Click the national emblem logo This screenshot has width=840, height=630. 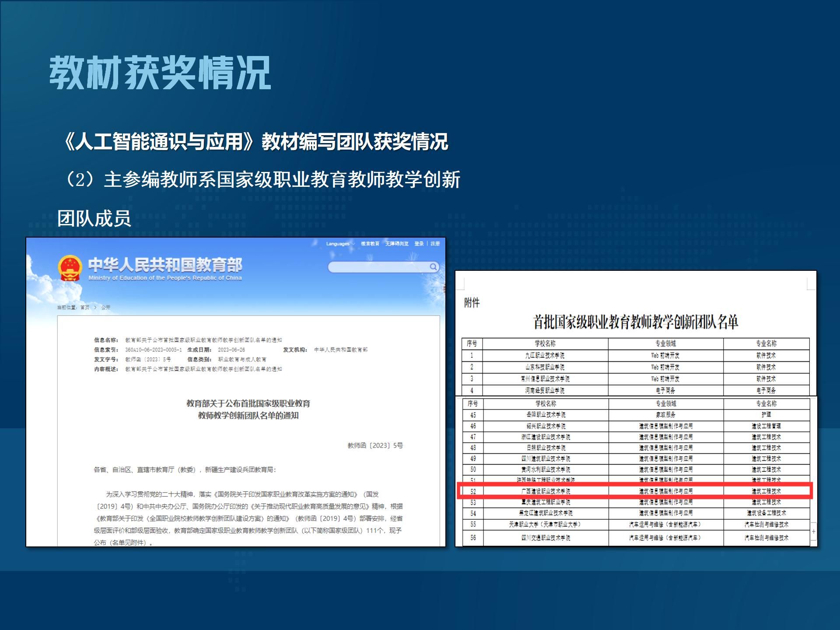pyautogui.click(x=70, y=268)
